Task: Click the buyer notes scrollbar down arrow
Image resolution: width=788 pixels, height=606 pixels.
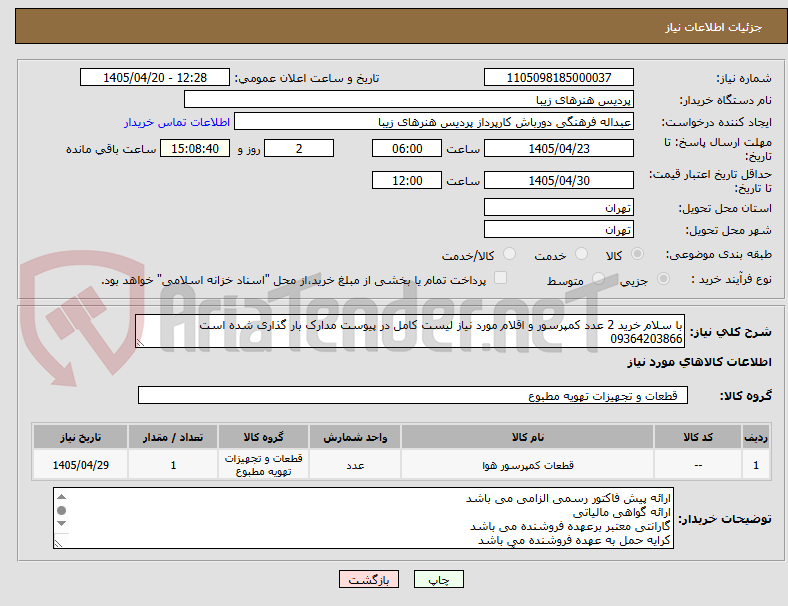Action: click(x=61, y=524)
